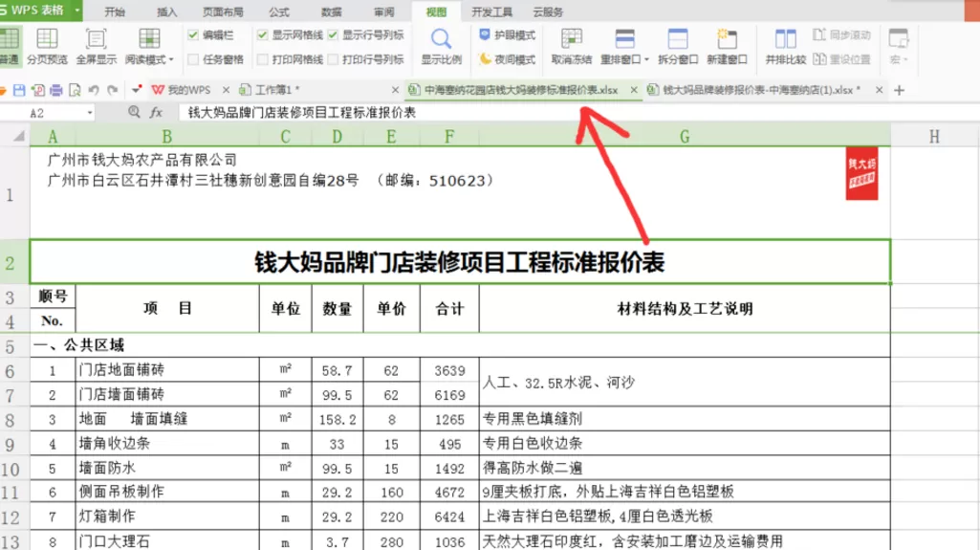
Task: Select column B header
Action: [x=167, y=136]
